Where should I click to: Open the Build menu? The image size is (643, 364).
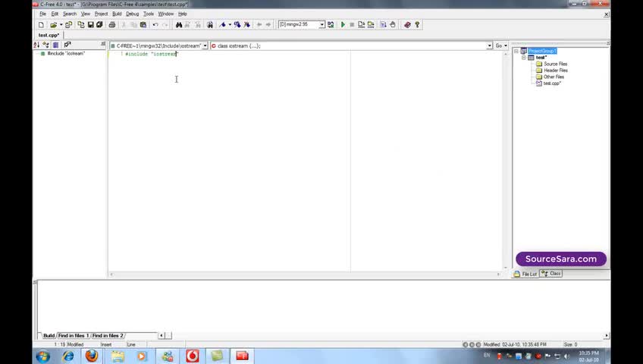(117, 14)
